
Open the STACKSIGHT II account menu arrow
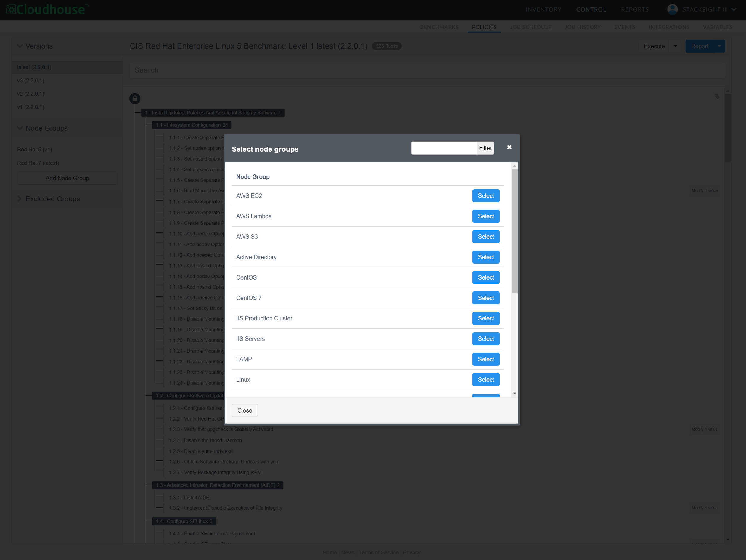click(x=734, y=9)
